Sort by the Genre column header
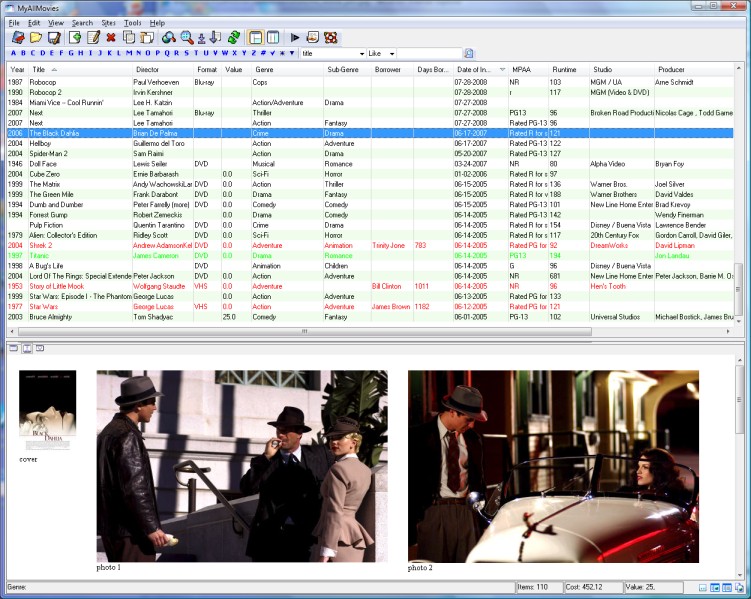This screenshot has height=599, width=751. (287, 69)
